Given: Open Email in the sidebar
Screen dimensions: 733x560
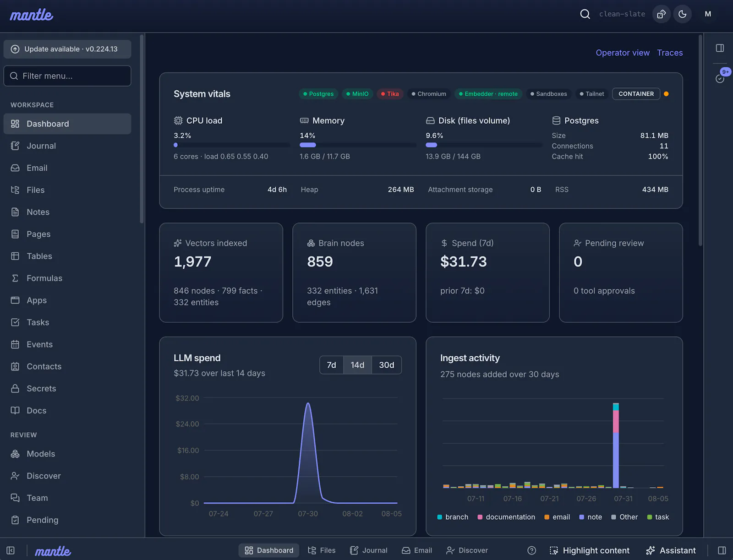Looking at the screenshot, I should point(67,168).
